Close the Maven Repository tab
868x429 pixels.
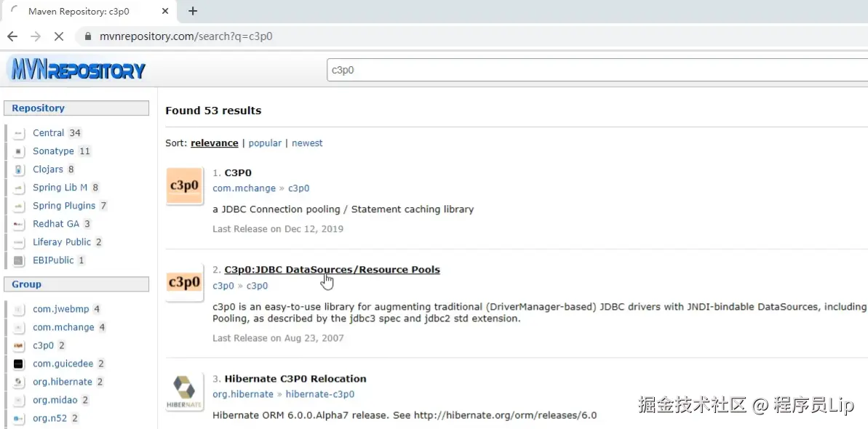coord(165,11)
